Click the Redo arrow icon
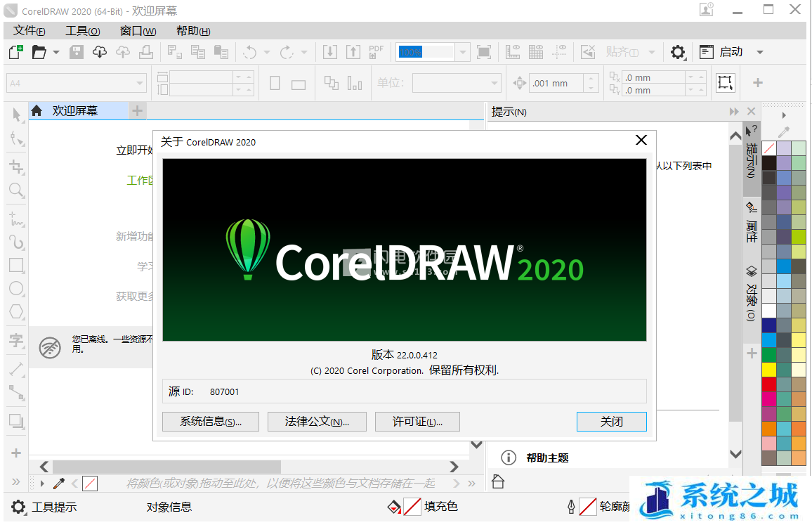 (x=287, y=52)
